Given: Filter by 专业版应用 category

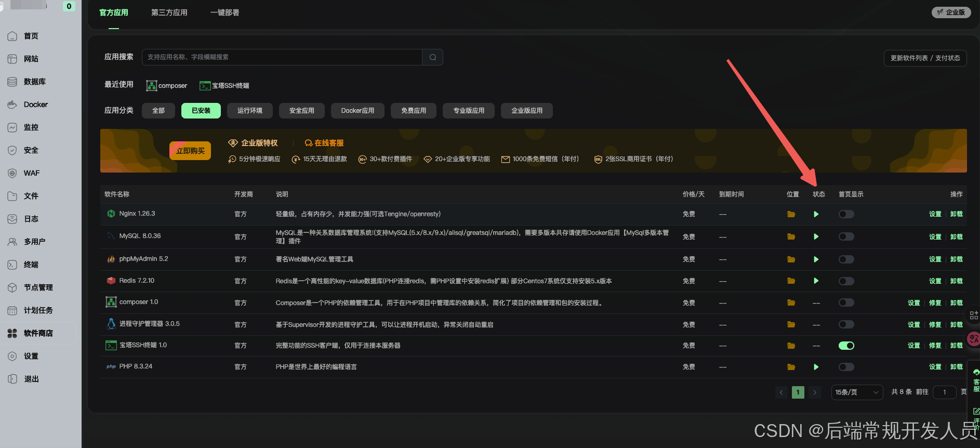Looking at the screenshot, I should point(469,111).
